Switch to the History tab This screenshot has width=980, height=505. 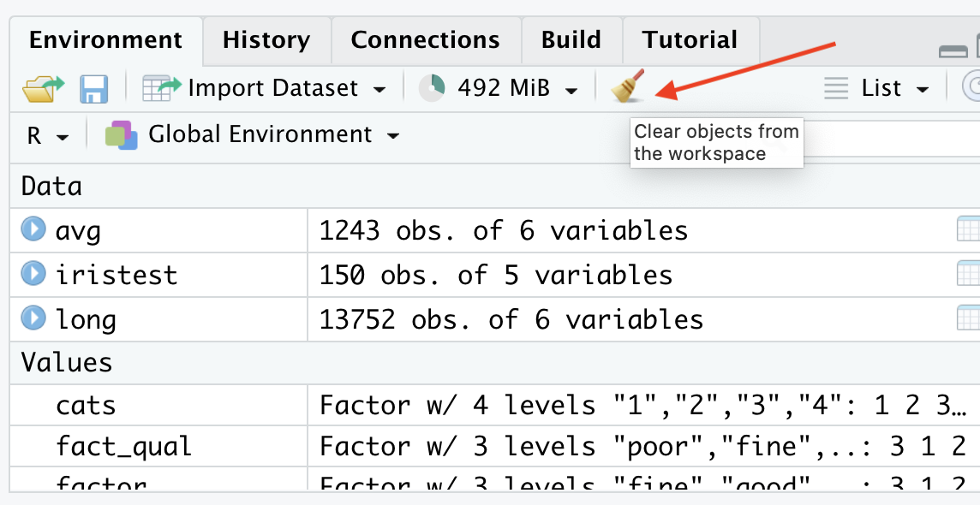tap(266, 40)
